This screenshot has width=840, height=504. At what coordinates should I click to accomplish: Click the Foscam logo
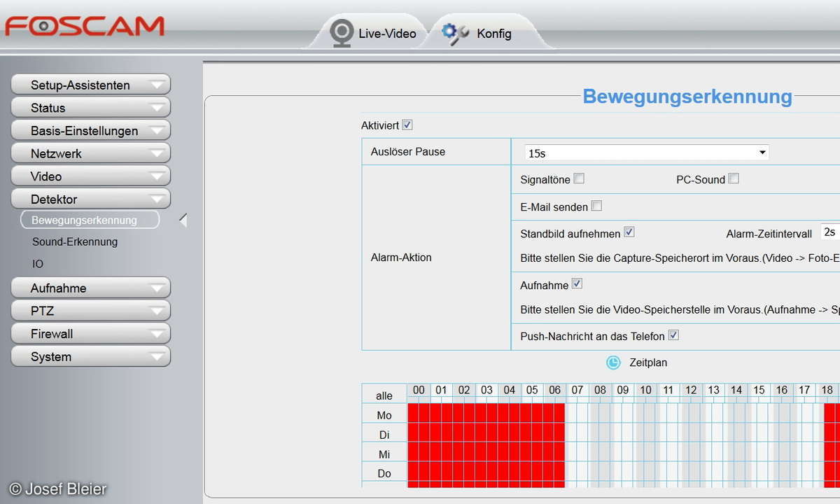[x=85, y=26]
